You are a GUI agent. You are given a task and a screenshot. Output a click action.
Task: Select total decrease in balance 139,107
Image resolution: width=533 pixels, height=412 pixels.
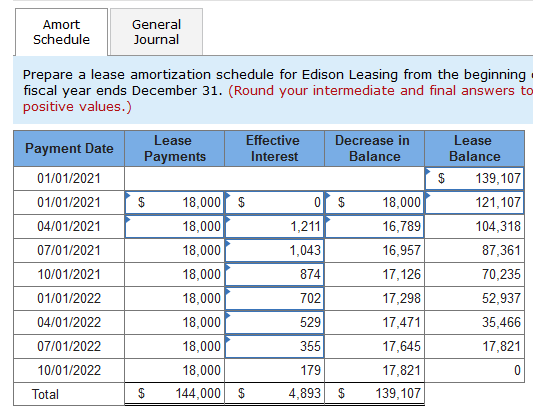[375, 394]
